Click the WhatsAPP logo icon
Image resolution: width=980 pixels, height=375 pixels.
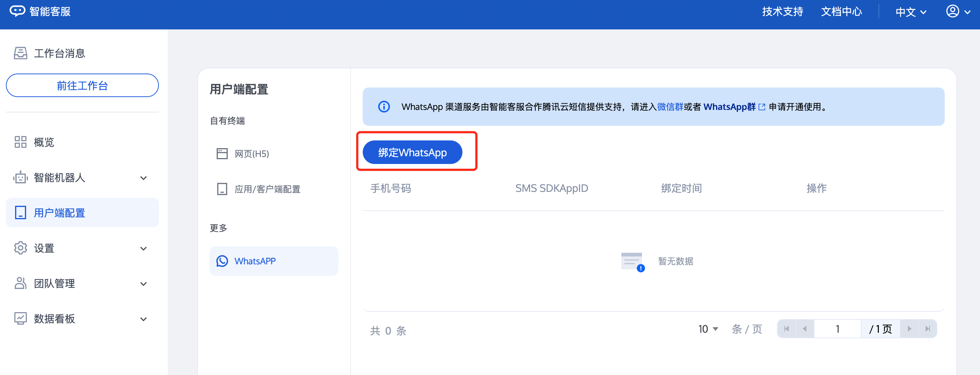(x=222, y=261)
